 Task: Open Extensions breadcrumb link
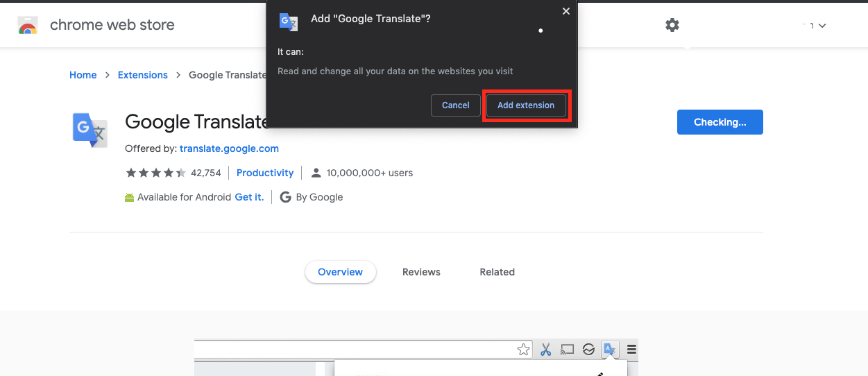143,75
